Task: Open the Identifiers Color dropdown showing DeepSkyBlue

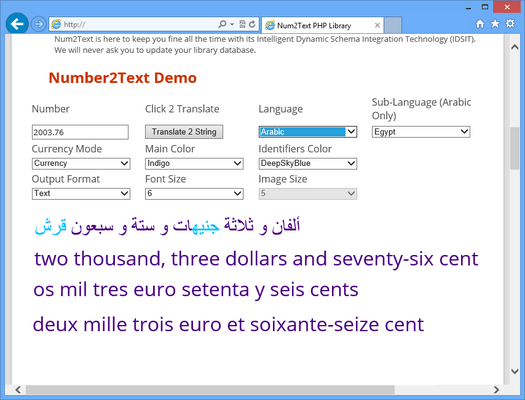Action: click(x=307, y=164)
